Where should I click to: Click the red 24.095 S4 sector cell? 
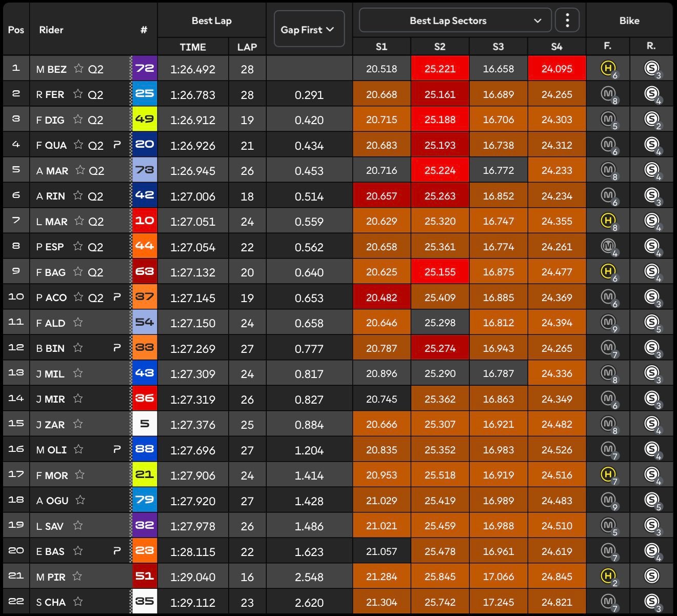point(556,69)
